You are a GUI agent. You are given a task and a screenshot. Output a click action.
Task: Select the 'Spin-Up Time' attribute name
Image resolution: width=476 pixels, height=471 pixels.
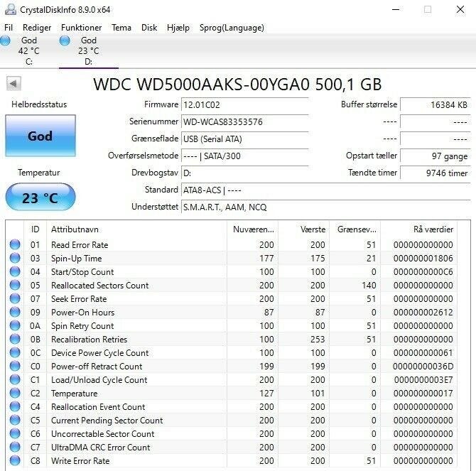pyautogui.click(x=77, y=259)
